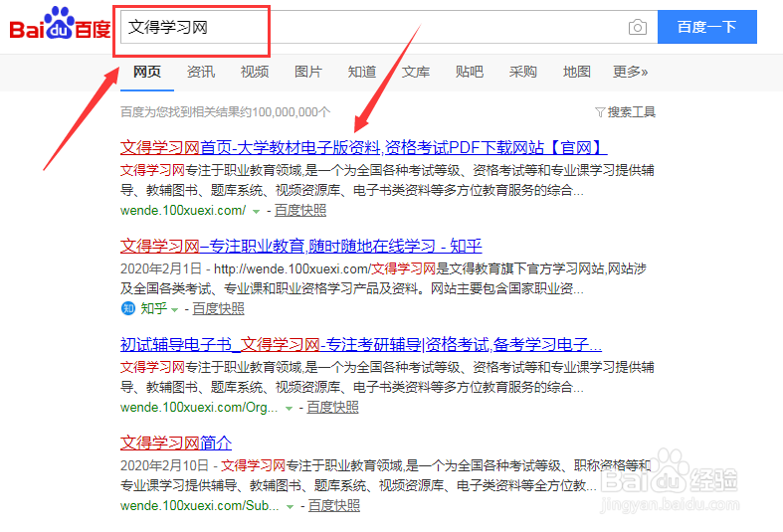The height and width of the screenshot is (532, 783).
Task: Switch to the 资讯 tab
Action: pyautogui.click(x=201, y=72)
